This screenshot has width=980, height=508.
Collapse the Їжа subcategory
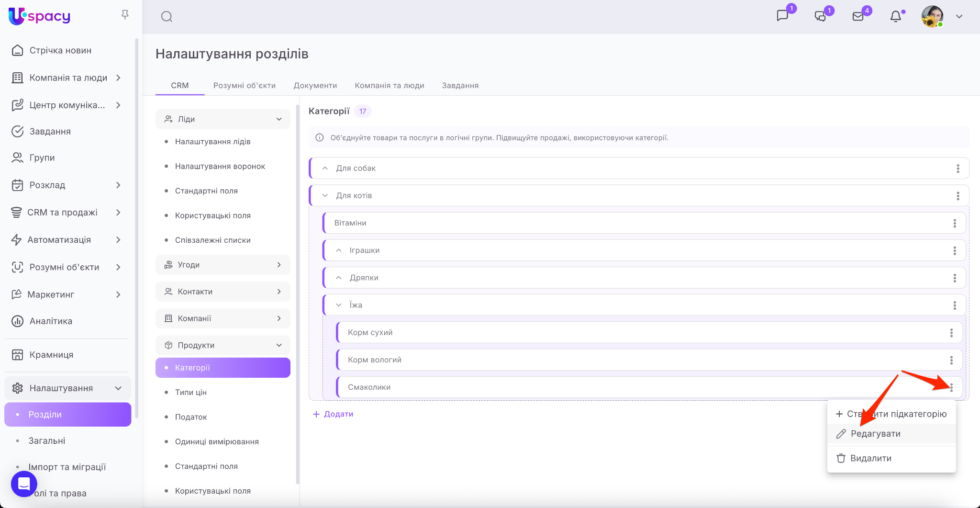(339, 305)
